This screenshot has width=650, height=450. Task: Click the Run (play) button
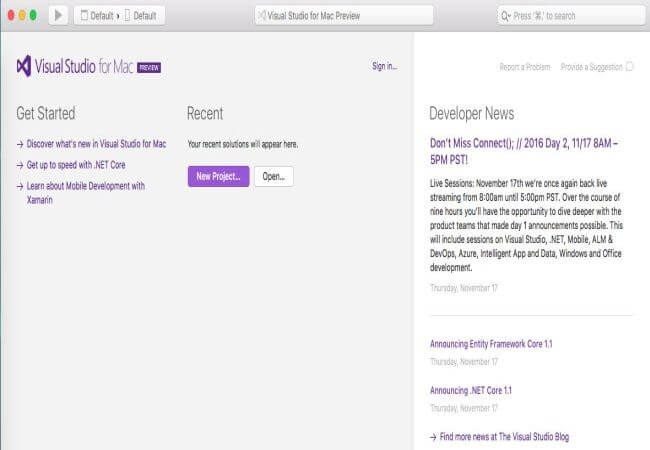[x=57, y=15]
